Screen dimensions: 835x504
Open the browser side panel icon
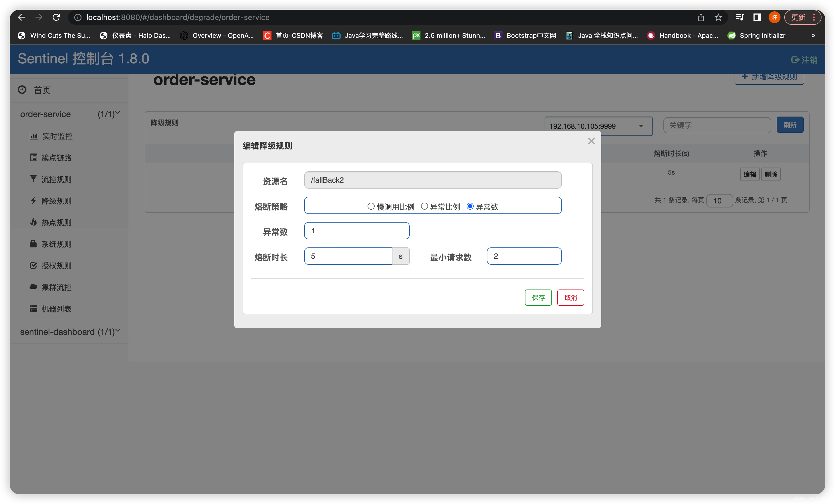(x=757, y=17)
